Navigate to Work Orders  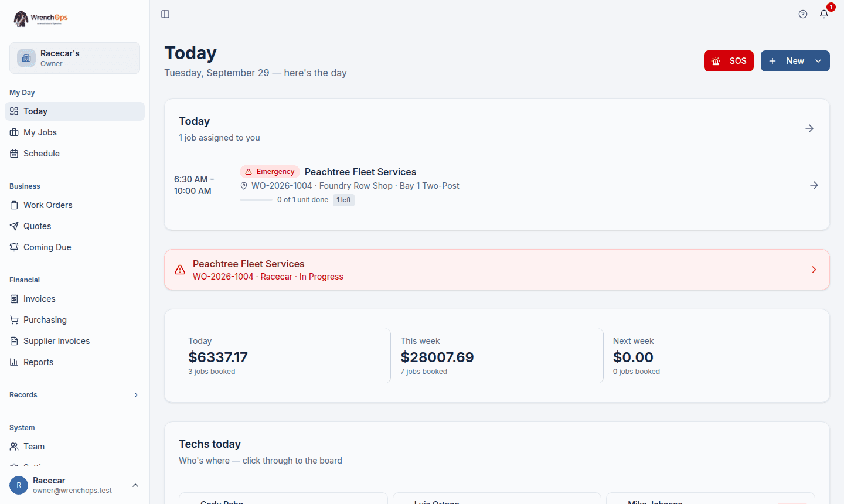(74, 205)
